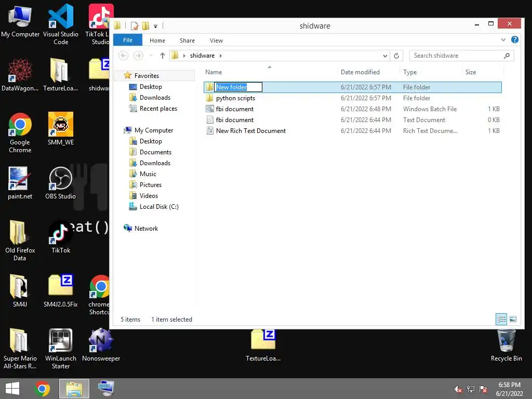Screen dimensions: 532x399
Task: Switch to Large icons view
Action: [513, 320]
